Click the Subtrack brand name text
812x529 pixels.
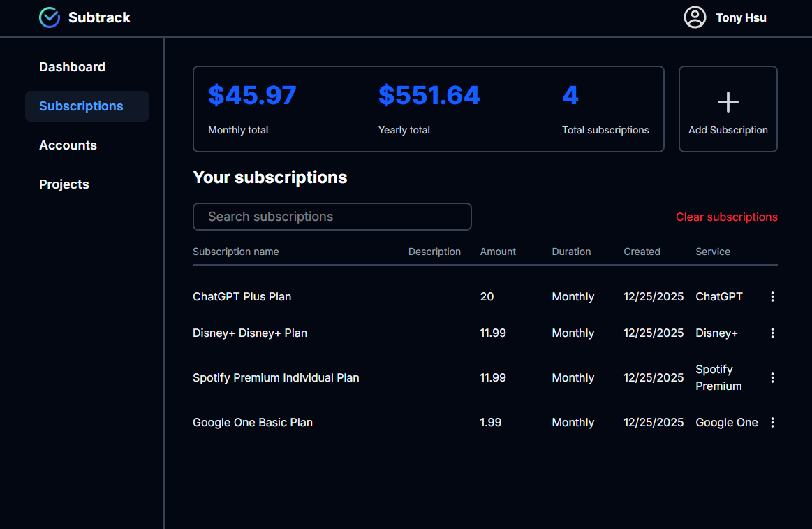click(99, 17)
